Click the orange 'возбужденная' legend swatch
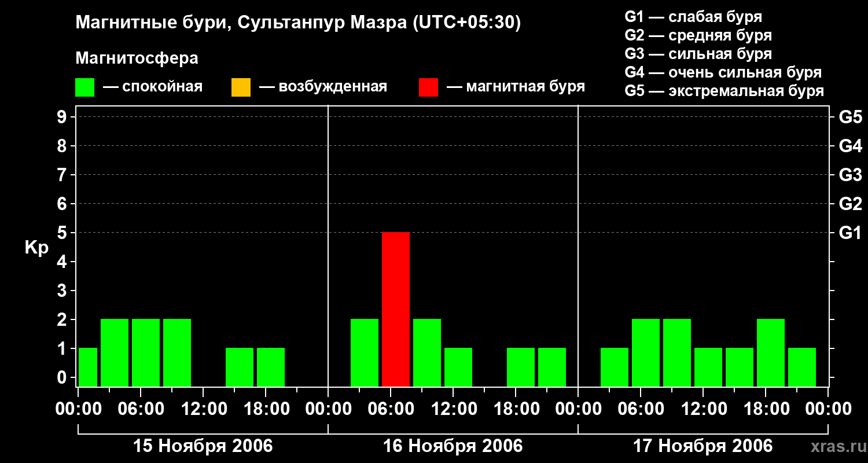Screen dimensions: 868x463 [241, 87]
